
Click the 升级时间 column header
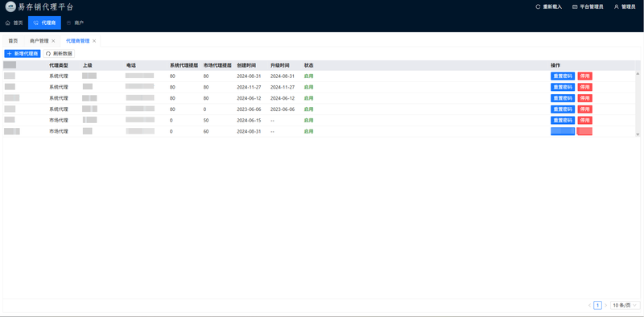[x=279, y=65]
